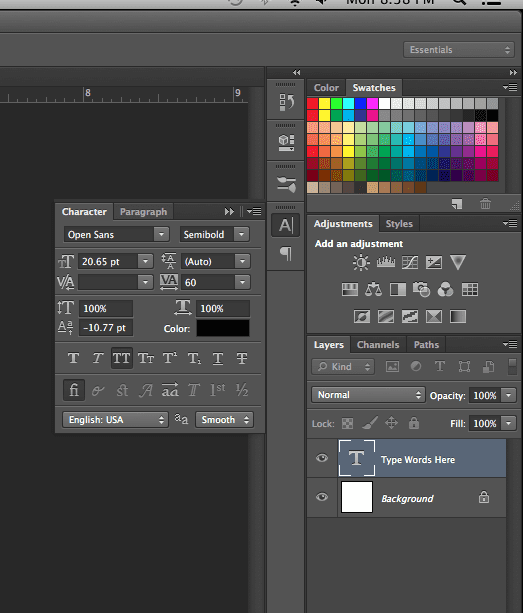Click the Paragraph panel dock icon
This screenshot has height=613, width=523.
tap(286, 253)
